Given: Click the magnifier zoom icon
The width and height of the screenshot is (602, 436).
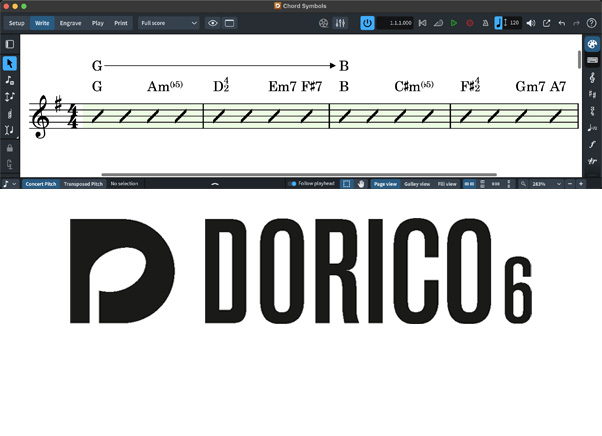Looking at the screenshot, I should (523, 184).
